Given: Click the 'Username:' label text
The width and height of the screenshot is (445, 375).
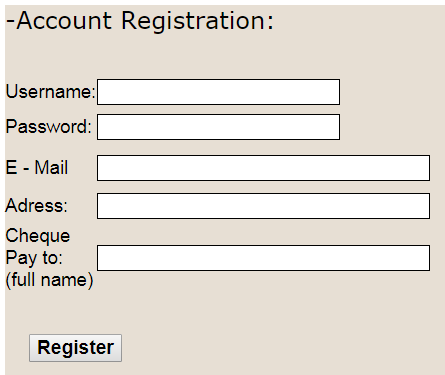Looking at the screenshot, I should pyautogui.click(x=51, y=92).
